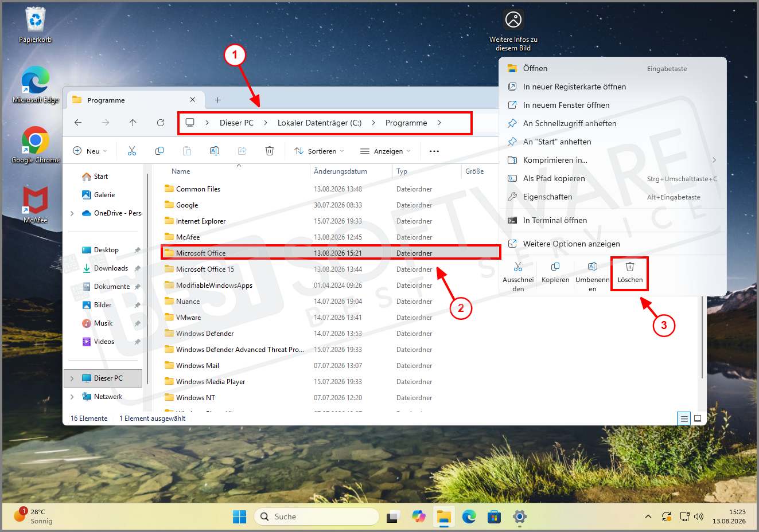The width and height of the screenshot is (759, 532).
Task: Open the Sortieren dropdown
Action: pos(319,151)
